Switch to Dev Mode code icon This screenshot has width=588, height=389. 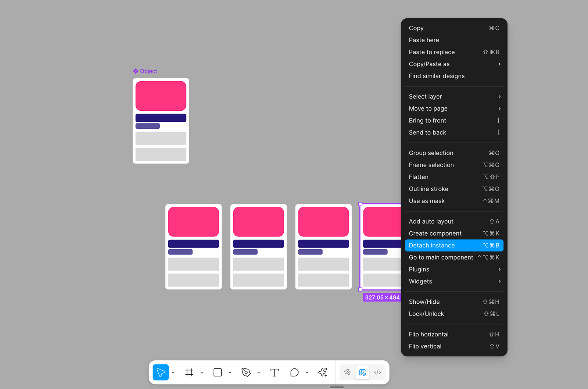point(377,372)
